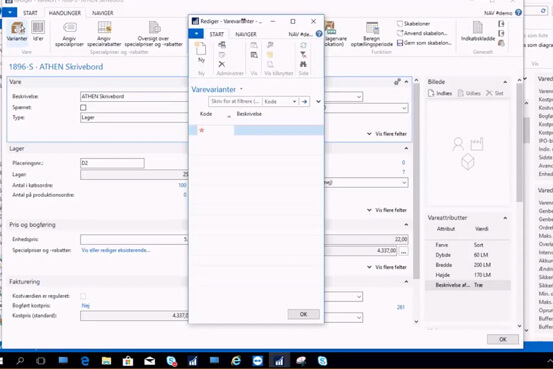This screenshot has width=553, height=369.
Task: Collapse the Billede panel
Action: pyautogui.click(x=505, y=82)
